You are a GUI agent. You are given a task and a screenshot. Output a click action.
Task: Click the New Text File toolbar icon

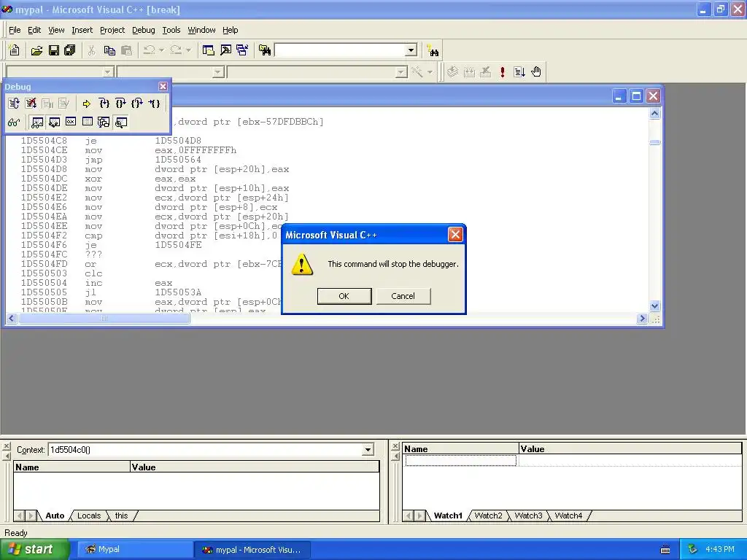tap(15, 50)
